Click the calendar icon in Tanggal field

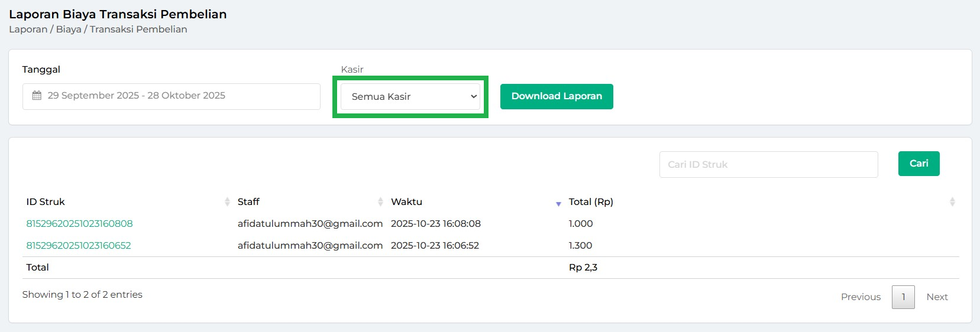37,96
